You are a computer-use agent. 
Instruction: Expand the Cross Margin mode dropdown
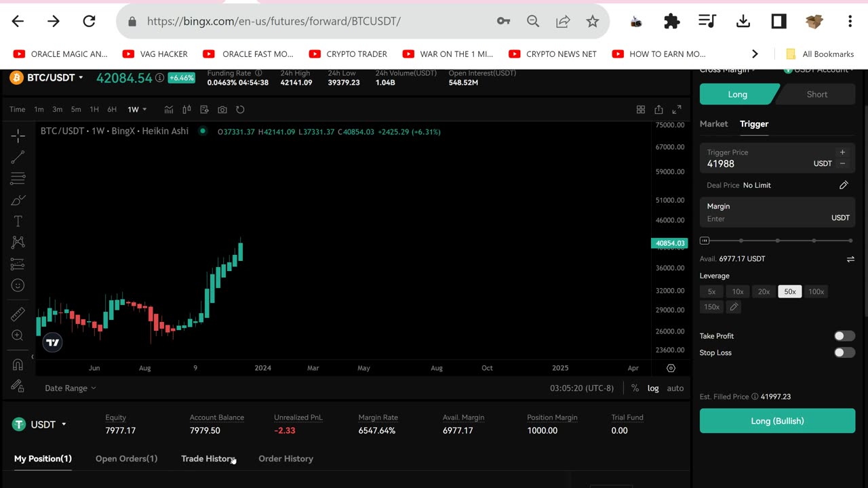point(728,70)
